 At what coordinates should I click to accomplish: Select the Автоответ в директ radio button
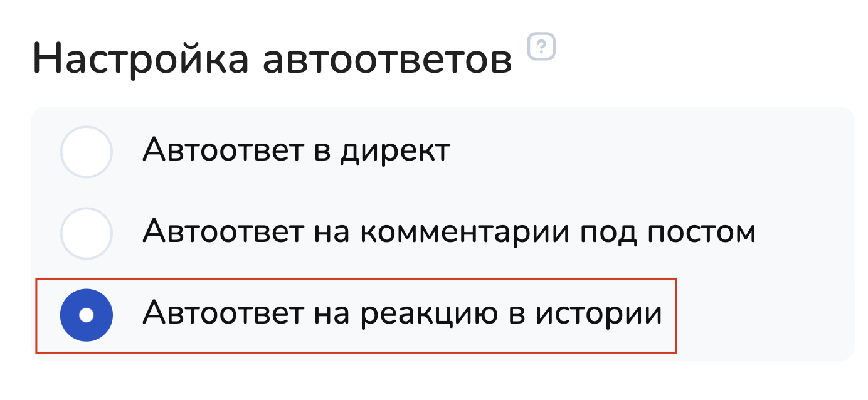pos(87,152)
